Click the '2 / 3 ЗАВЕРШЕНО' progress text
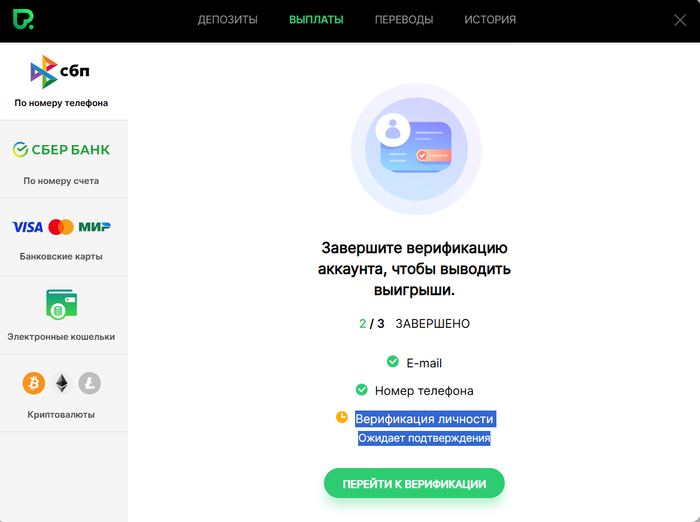The width and height of the screenshot is (700, 522). [414, 324]
